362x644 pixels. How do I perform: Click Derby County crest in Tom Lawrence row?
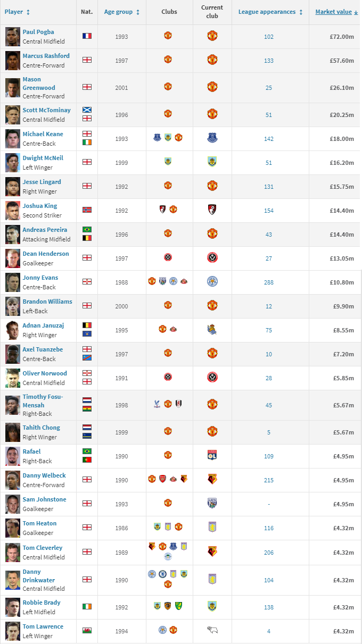[x=212, y=630]
